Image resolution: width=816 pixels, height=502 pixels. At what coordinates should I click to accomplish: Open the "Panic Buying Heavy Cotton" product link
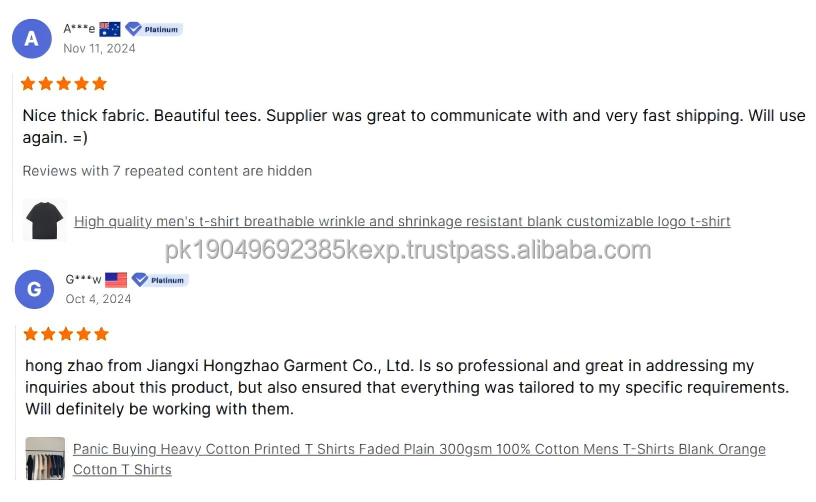[419, 449]
